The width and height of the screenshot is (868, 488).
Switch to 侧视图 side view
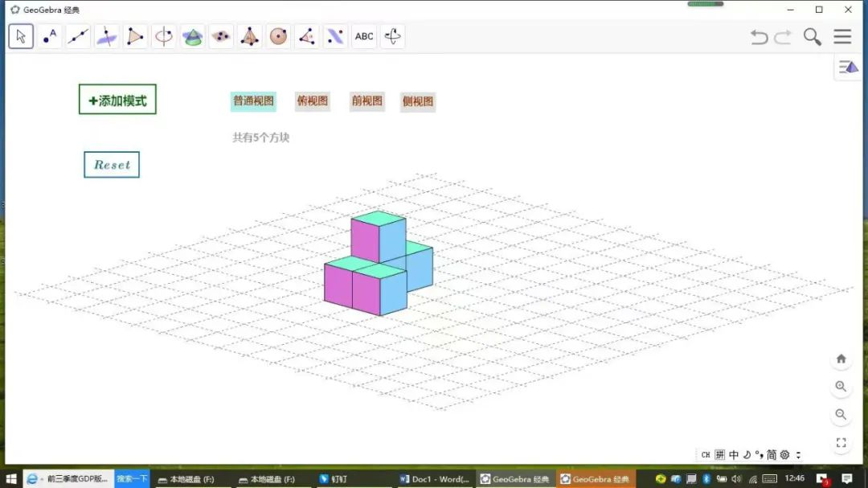[418, 102]
